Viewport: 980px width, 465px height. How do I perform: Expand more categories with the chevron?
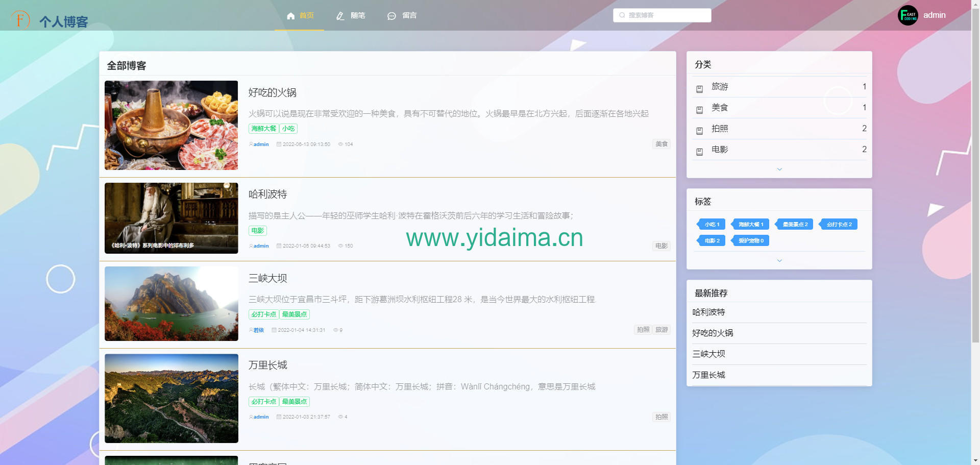point(779,169)
